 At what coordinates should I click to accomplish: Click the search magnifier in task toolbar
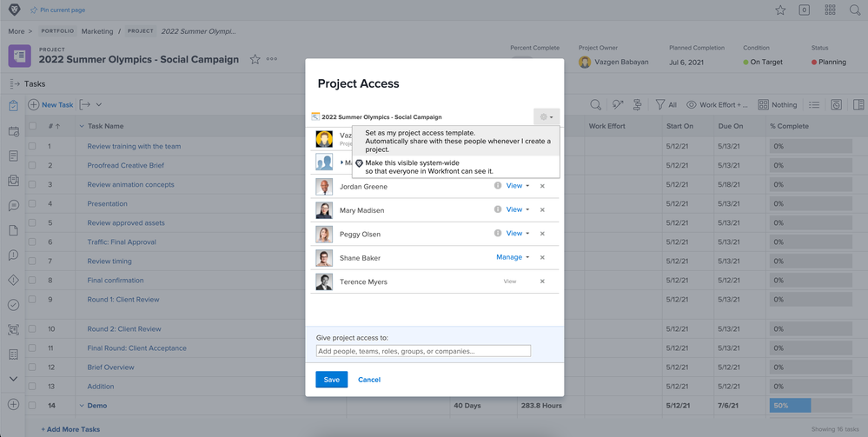click(595, 105)
